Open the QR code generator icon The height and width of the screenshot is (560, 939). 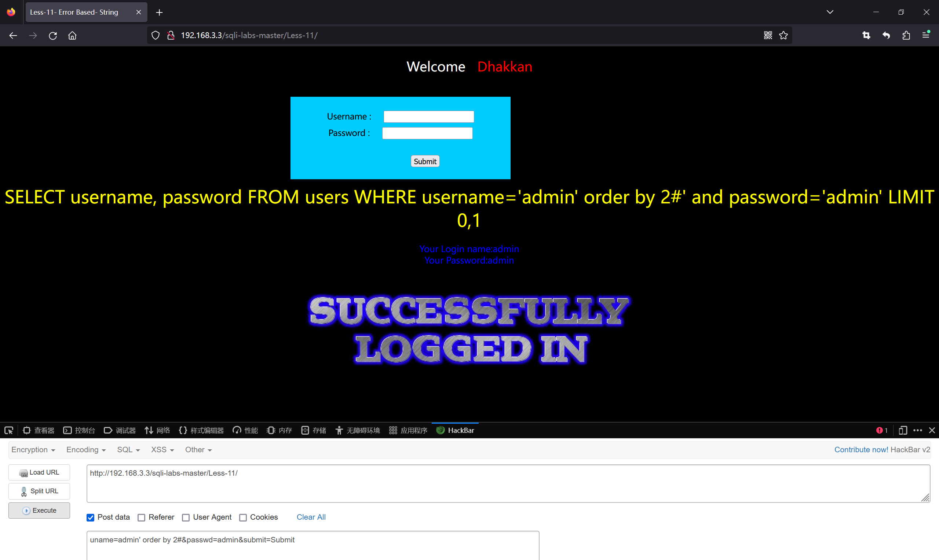768,36
